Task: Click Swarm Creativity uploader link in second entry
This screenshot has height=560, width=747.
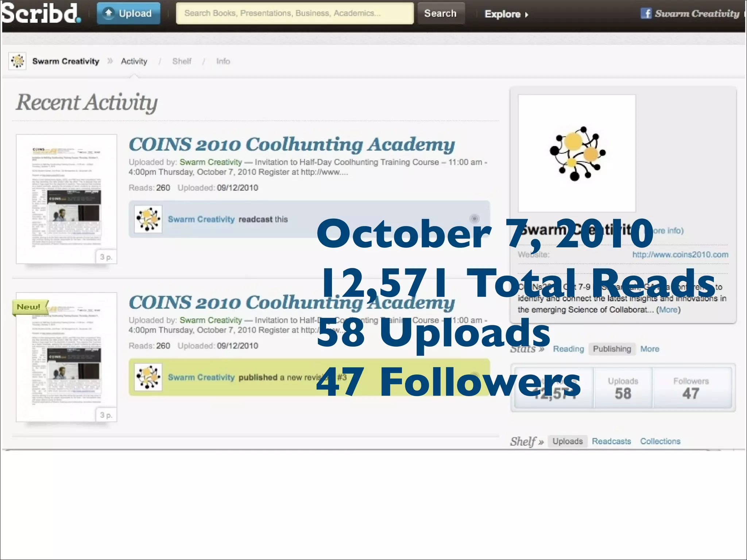Action: click(211, 320)
